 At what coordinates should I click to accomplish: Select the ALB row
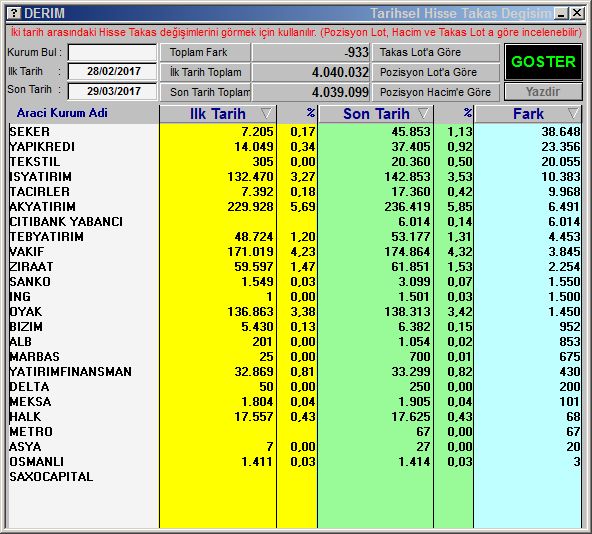(x=294, y=341)
